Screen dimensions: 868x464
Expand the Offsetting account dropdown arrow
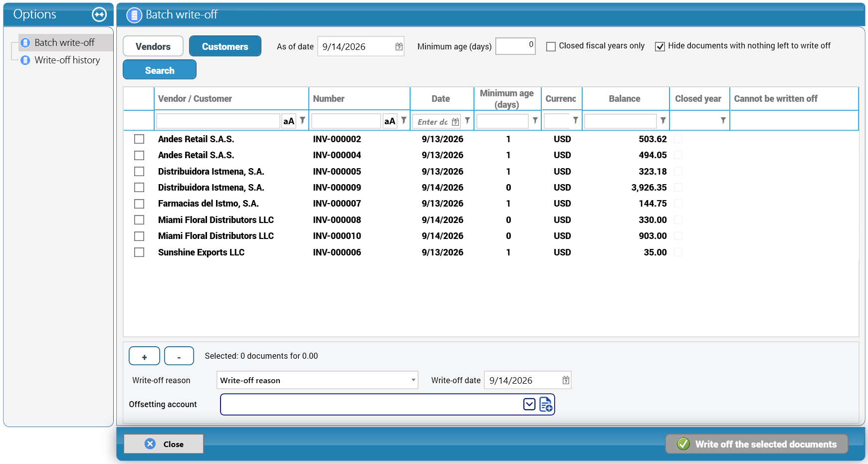point(529,404)
